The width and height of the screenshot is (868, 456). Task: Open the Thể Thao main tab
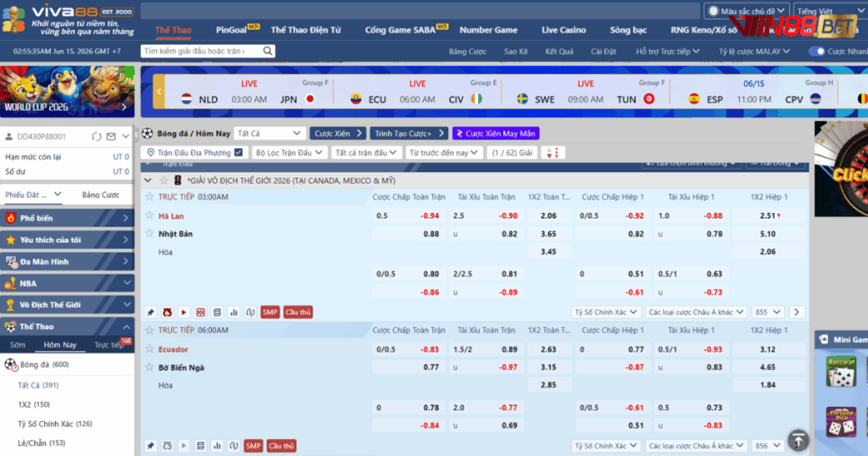click(x=173, y=30)
